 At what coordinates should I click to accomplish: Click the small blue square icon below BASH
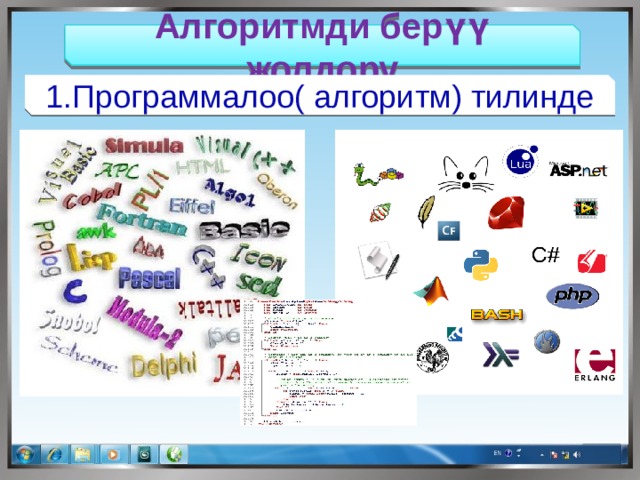(x=454, y=334)
